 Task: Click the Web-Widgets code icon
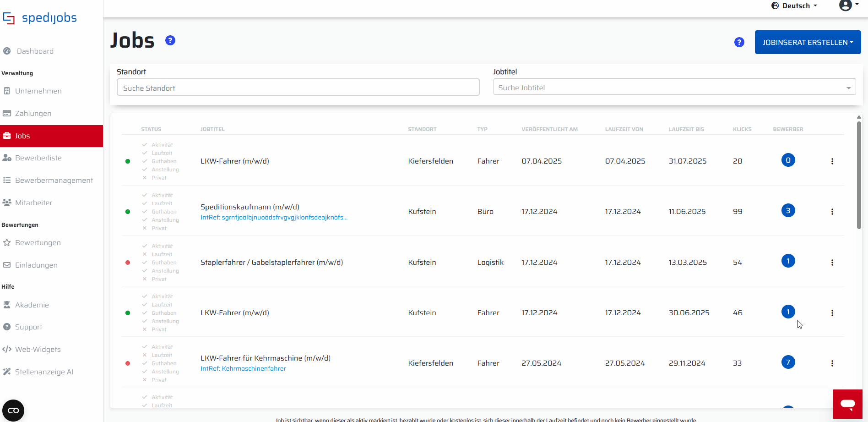(x=7, y=349)
